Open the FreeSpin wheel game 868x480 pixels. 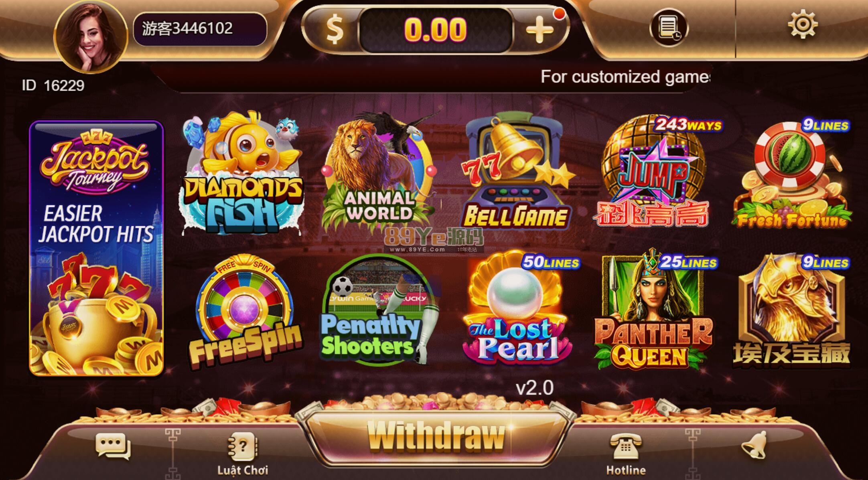coord(245,312)
